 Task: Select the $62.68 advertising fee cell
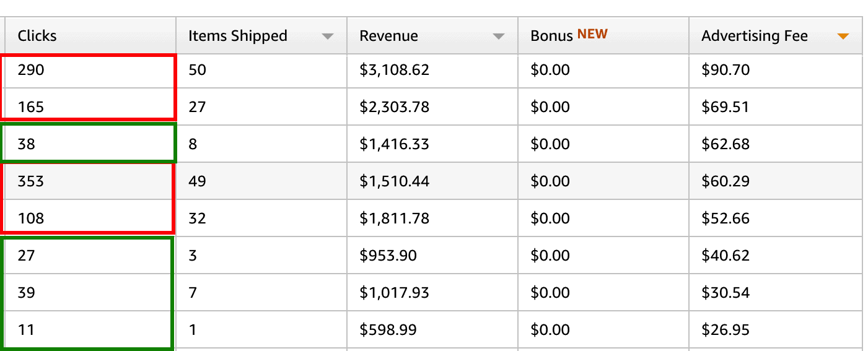725,144
